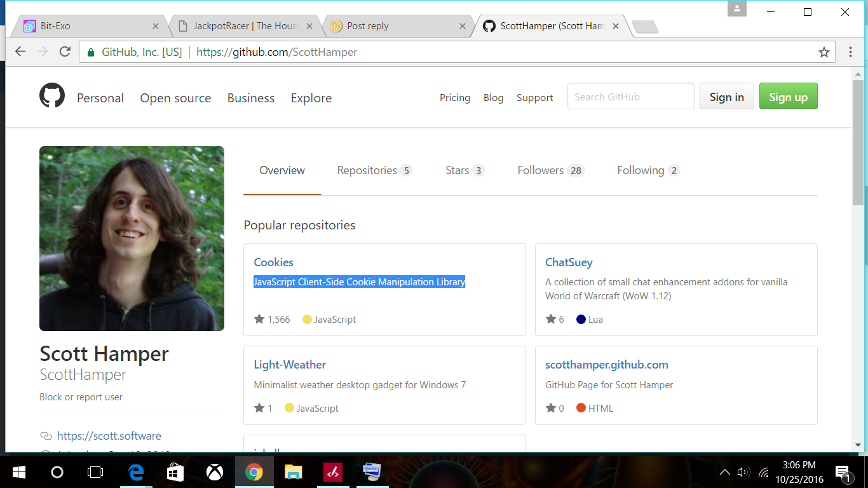This screenshot has height=488, width=868.
Task: Click the blue Lua language color dot
Action: 581,320
